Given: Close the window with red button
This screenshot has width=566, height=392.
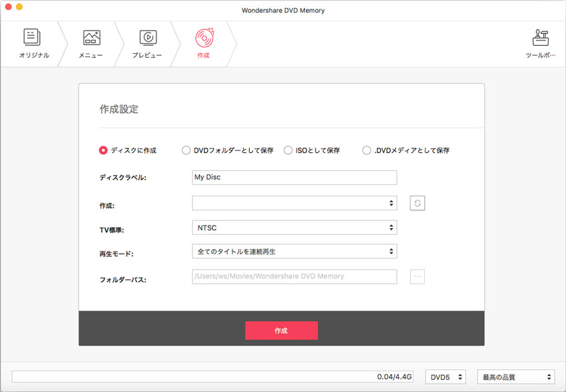Looking at the screenshot, I should pyautogui.click(x=8, y=7).
